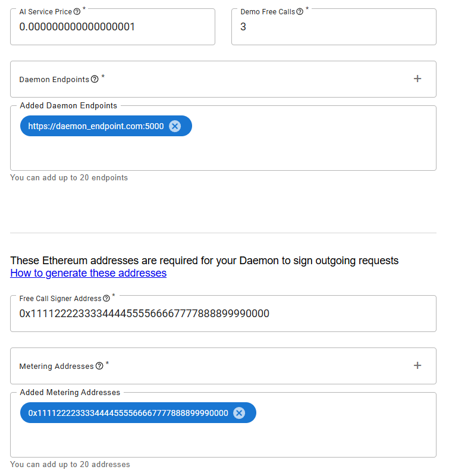
Task: Click the Demo Free Calls help icon
Action: [x=300, y=12]
